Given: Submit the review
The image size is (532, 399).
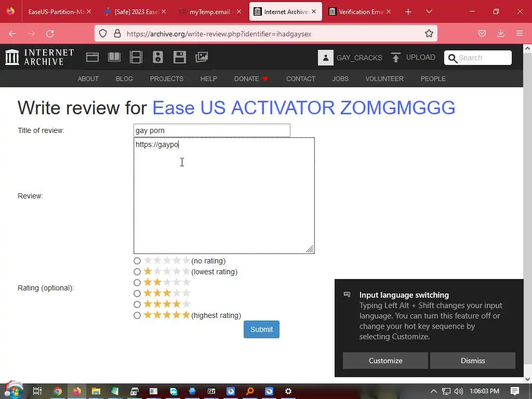Looking at the screenshot, I should (261, 329).
